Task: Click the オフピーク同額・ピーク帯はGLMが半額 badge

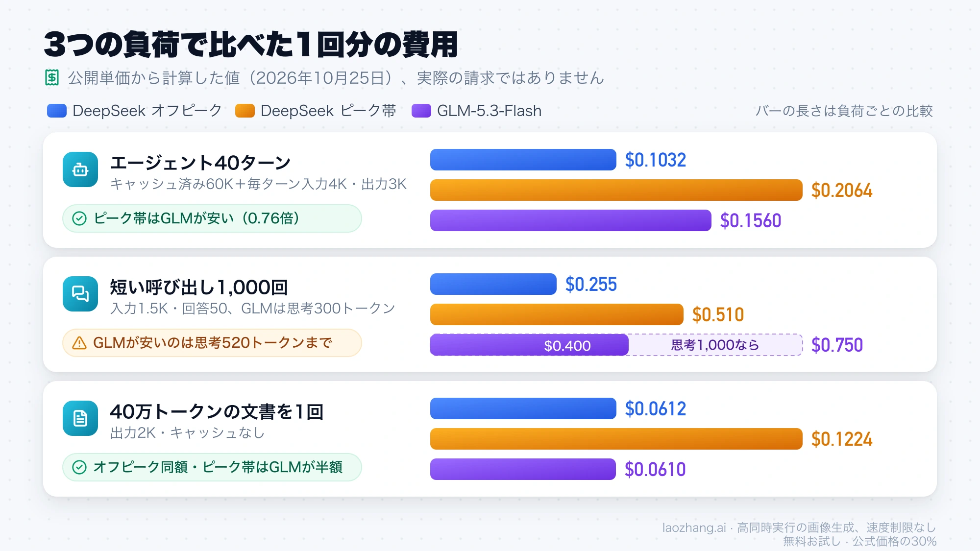Action: [212, 467]
